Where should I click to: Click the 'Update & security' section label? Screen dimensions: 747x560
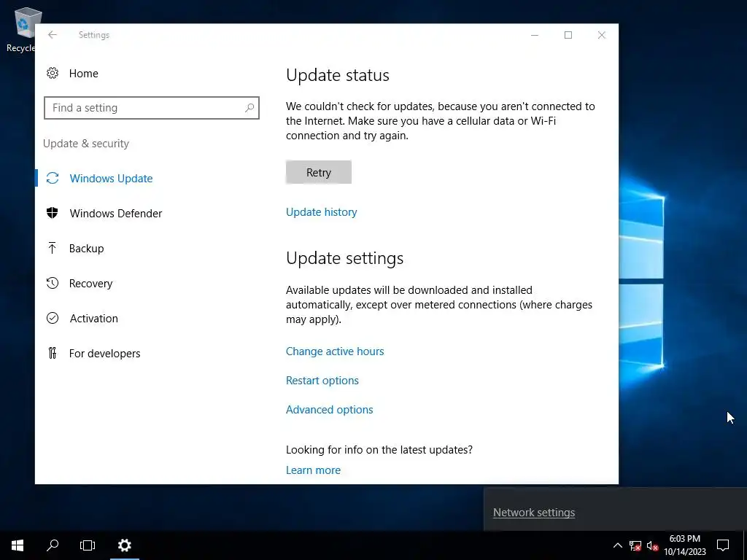point(86,144)
